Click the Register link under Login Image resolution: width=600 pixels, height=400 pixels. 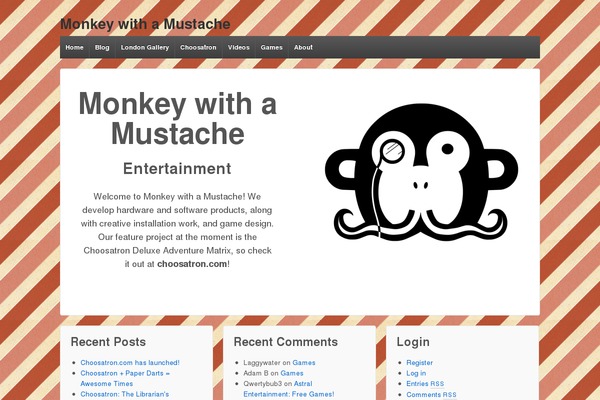point(419,362)
